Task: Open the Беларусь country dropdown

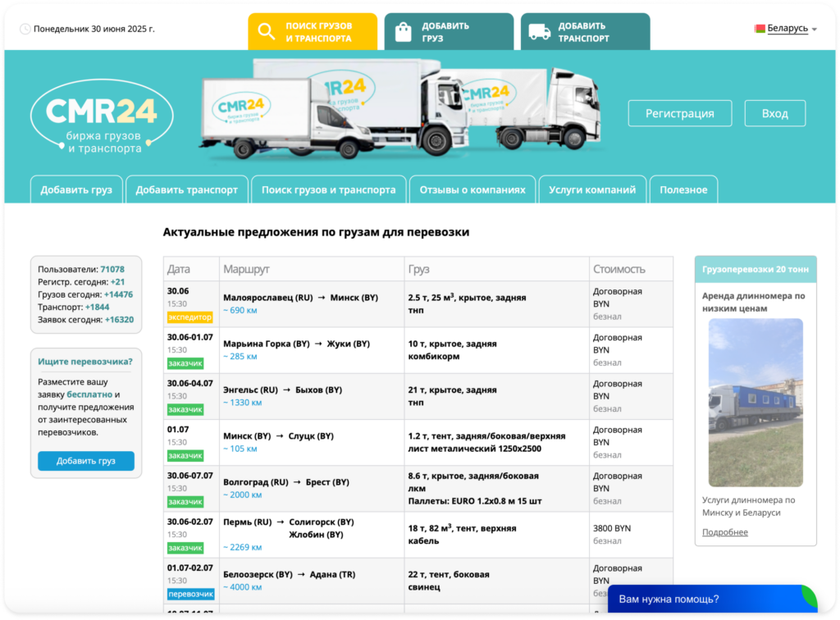Action: coord(787,29)
